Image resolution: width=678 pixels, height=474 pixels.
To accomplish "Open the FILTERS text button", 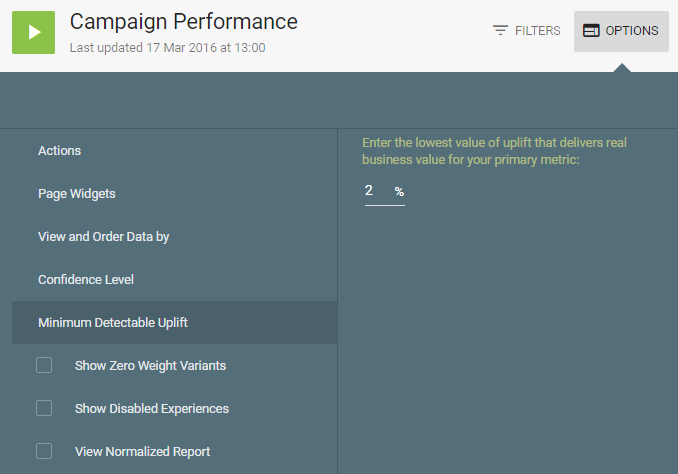I will 537,31.
